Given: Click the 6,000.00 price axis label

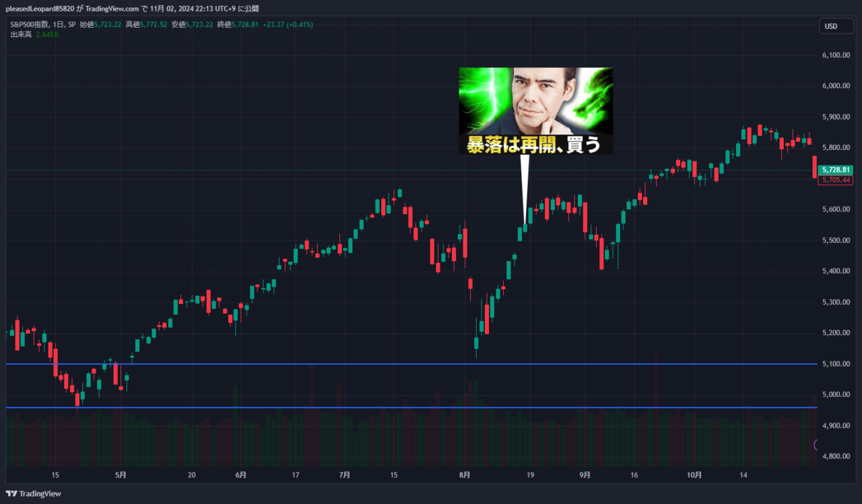Looking at the screenshot, I should 835,85.
